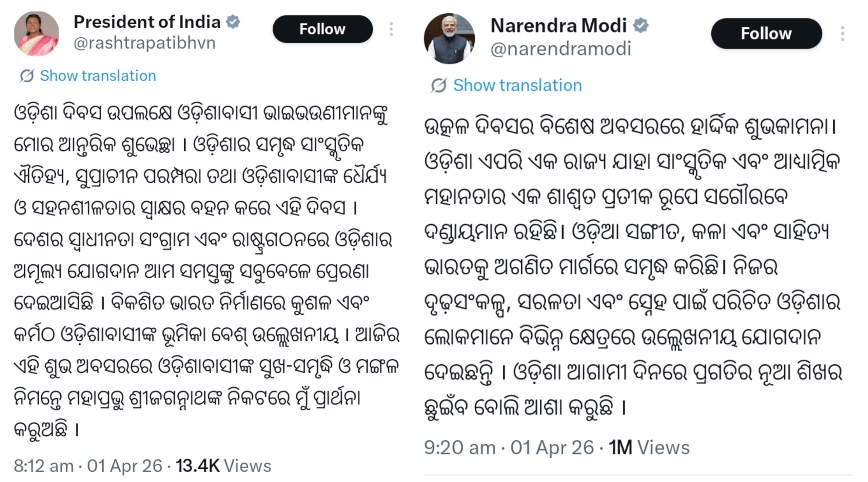Follow the Narendra Modi account

coord(766,34)
